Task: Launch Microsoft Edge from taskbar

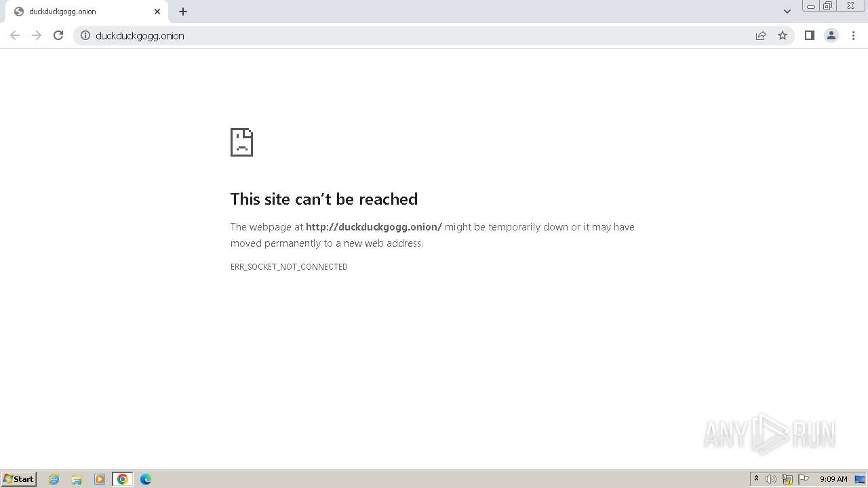Action: pos(146,479)
